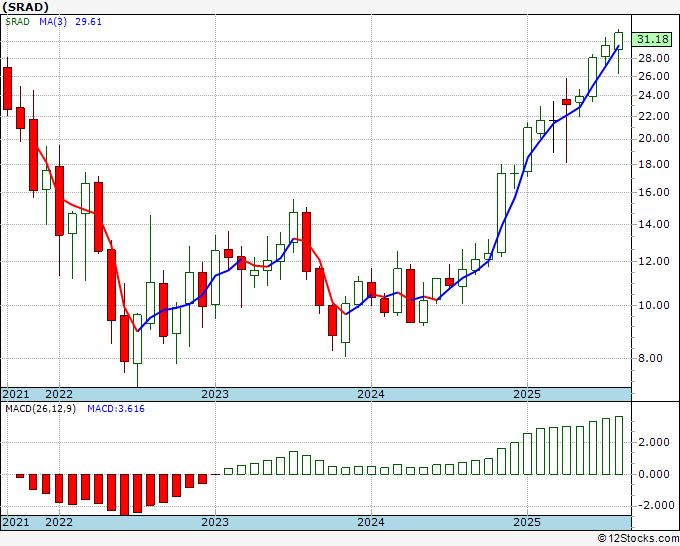
Task: Click the 31.18 current price tag
Action: tap(652, 39)
